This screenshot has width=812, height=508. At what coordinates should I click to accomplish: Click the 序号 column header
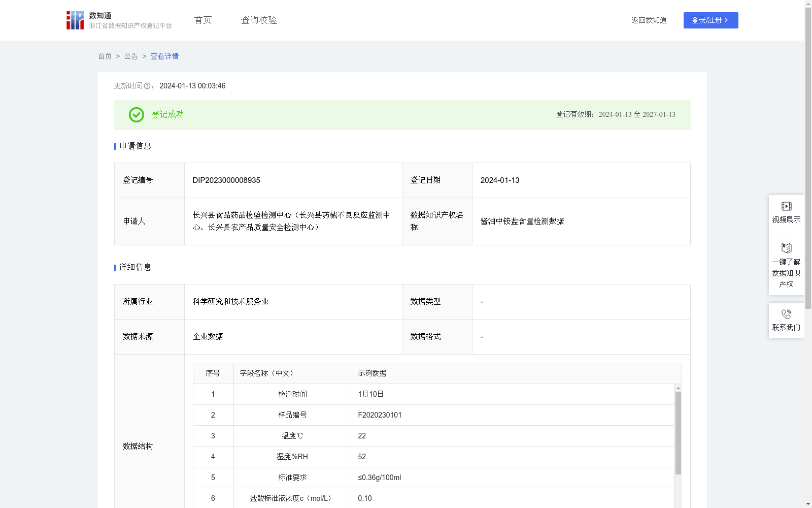(x=213, y=373)
